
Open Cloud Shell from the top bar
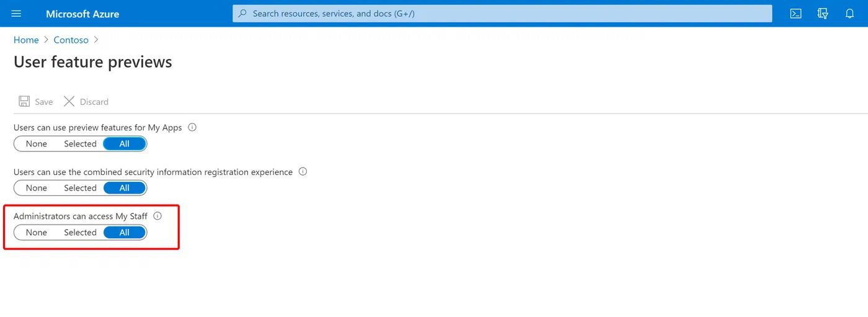[796, 14]
